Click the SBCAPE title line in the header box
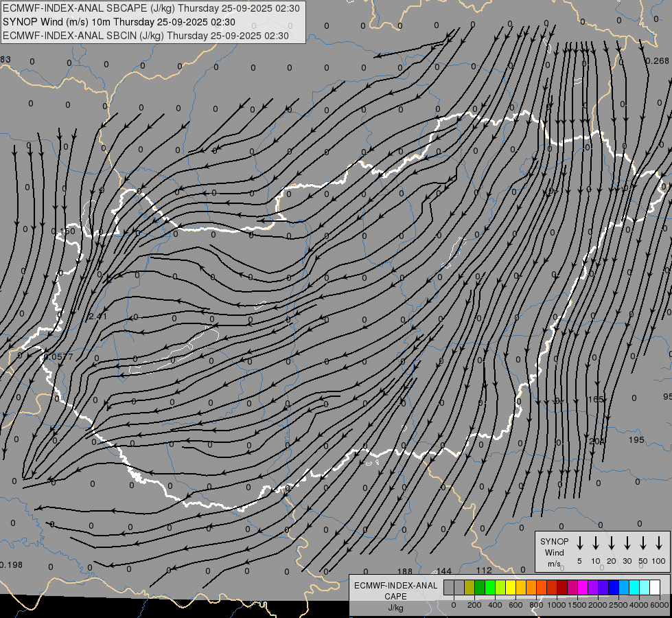The width and height of the screenshot is (672, 618). point(151,8)
